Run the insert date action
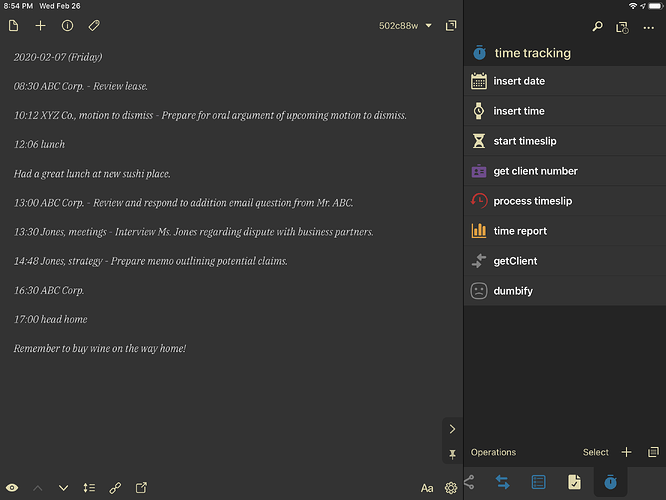 (x=564, y=81)
